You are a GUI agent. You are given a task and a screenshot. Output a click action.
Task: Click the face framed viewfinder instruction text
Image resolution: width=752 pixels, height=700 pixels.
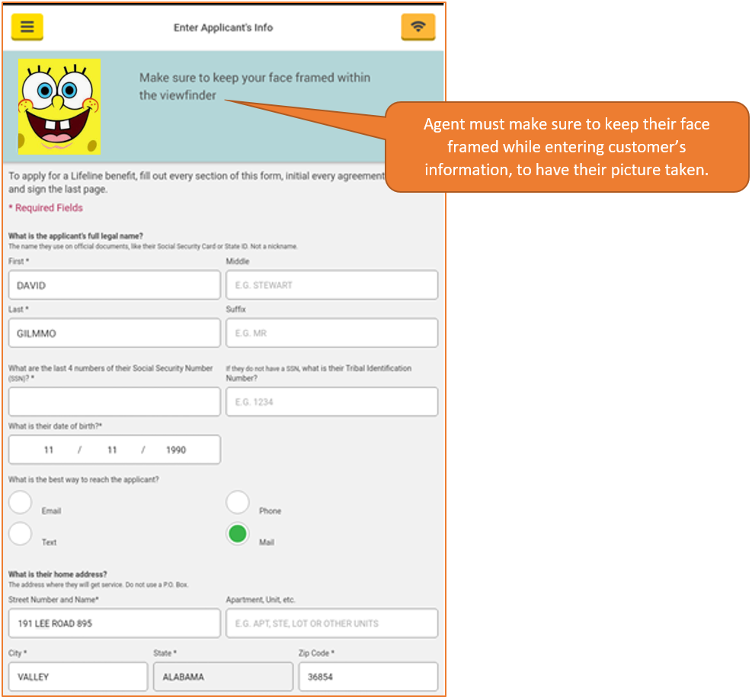[x=254, y=86]
